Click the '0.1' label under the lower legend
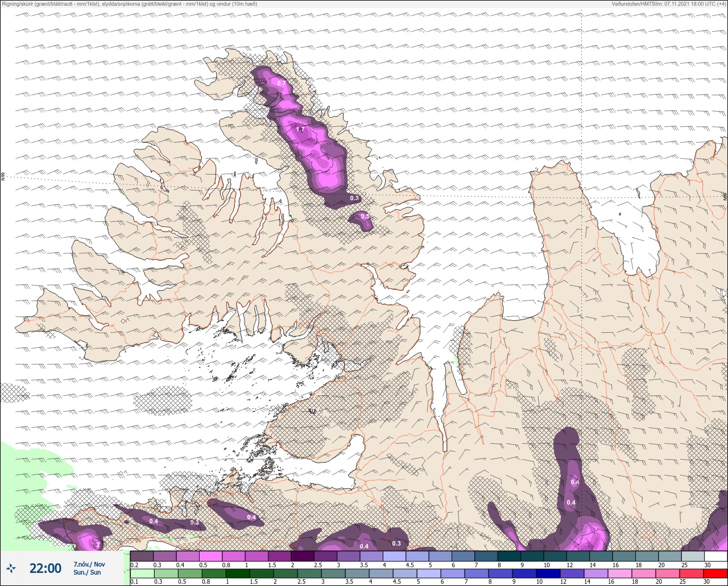This screenshot has height=586, width=728. pyautogui.click(x=134, y=582)
